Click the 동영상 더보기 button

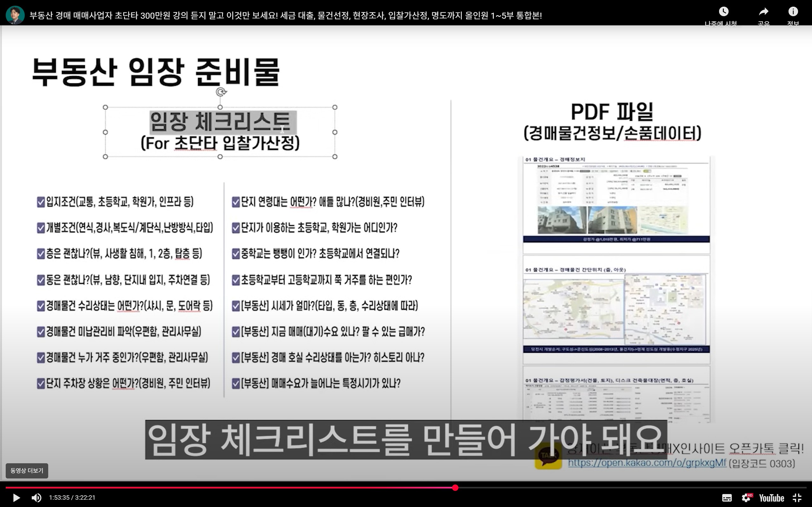click(27, 471)
